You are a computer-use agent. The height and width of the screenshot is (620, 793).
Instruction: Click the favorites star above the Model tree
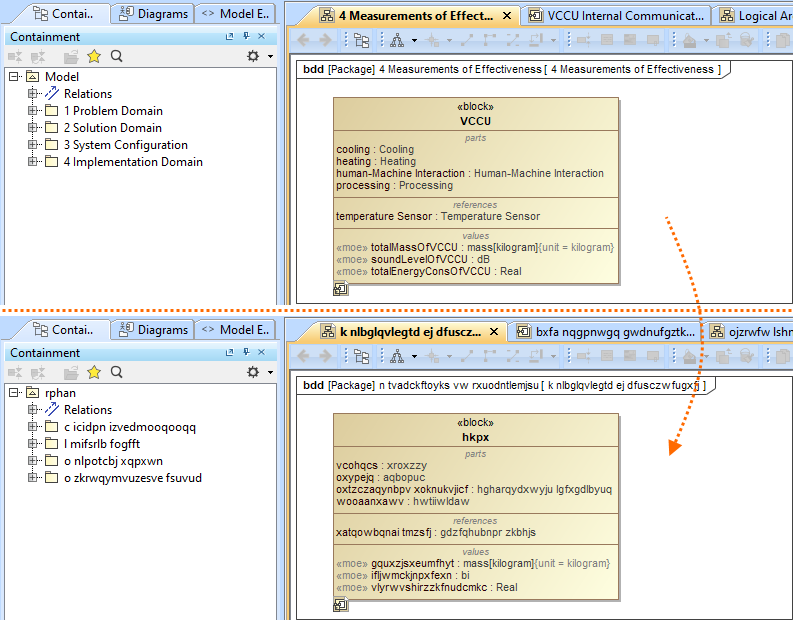pos(94,56)
